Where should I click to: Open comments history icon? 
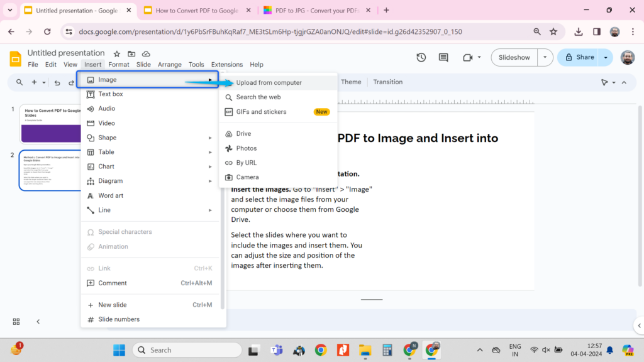[443, 57]
